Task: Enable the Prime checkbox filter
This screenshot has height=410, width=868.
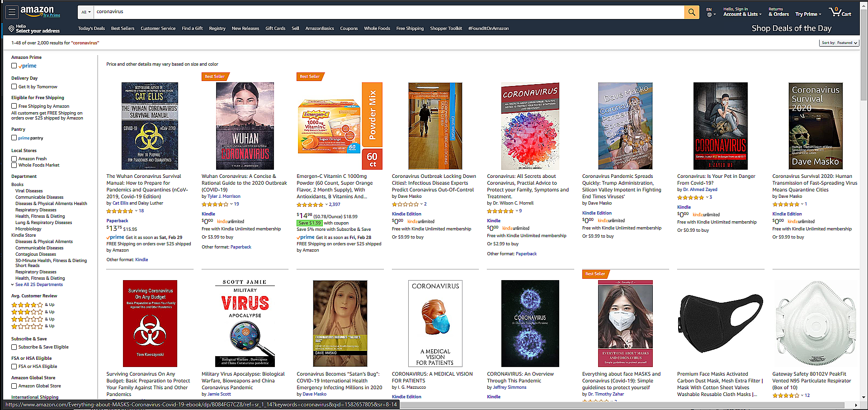Action: pos(14,66)
